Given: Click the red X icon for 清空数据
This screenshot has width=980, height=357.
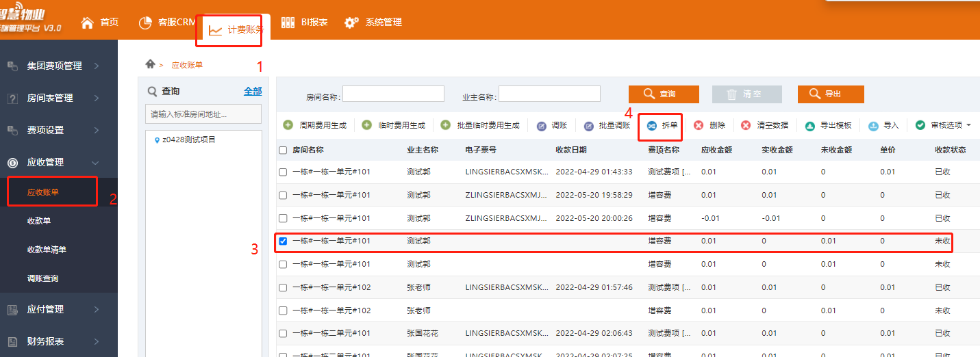Looking at the screenshot, I should 746,125.
